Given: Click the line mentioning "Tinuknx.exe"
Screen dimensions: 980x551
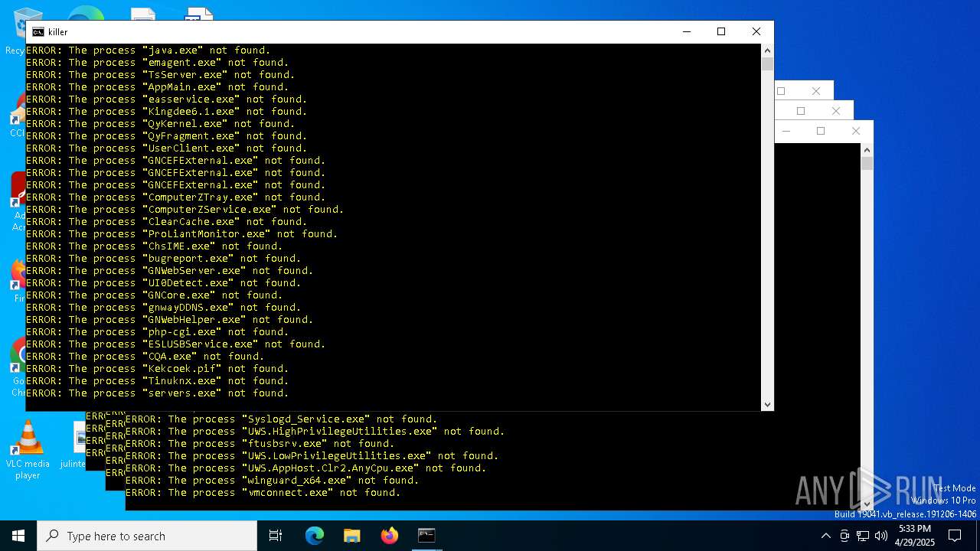Looking at the screenshot, I should click(x=158, y=381).
